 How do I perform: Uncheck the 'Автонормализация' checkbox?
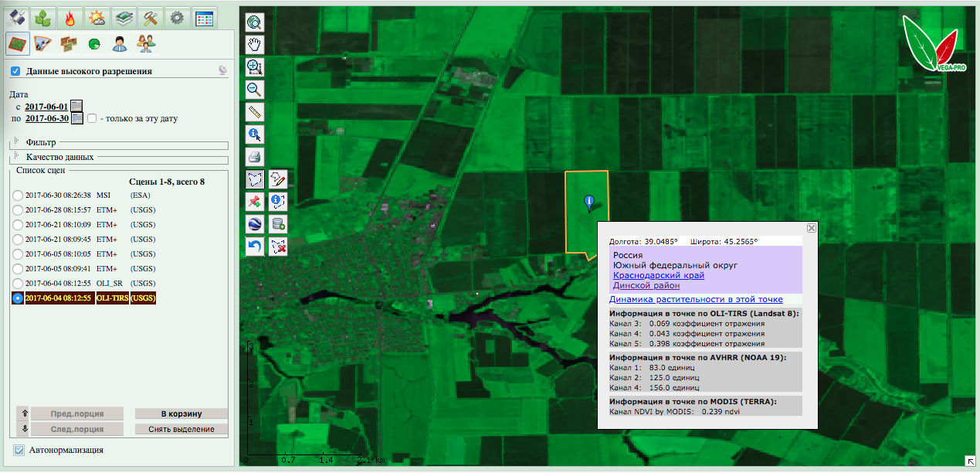pyautogui.click(x=19, y=450)
